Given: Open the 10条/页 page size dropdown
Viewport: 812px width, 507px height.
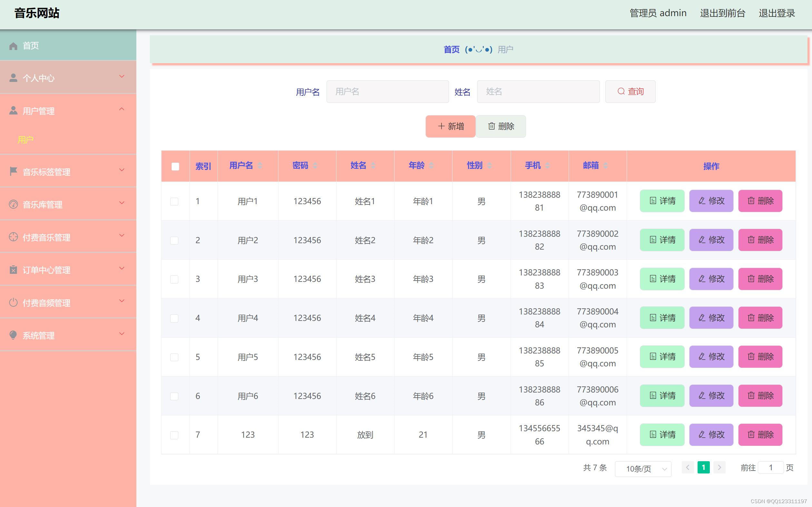Looking at the screenshot, I should click(x=643, y=468).
